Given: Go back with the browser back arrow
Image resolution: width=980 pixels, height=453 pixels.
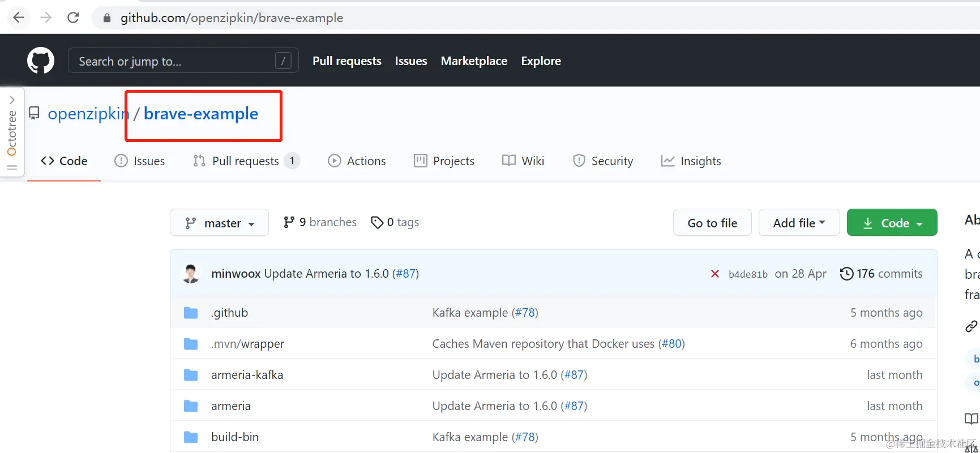Looking at the screenshot, I should pos(19,18).
